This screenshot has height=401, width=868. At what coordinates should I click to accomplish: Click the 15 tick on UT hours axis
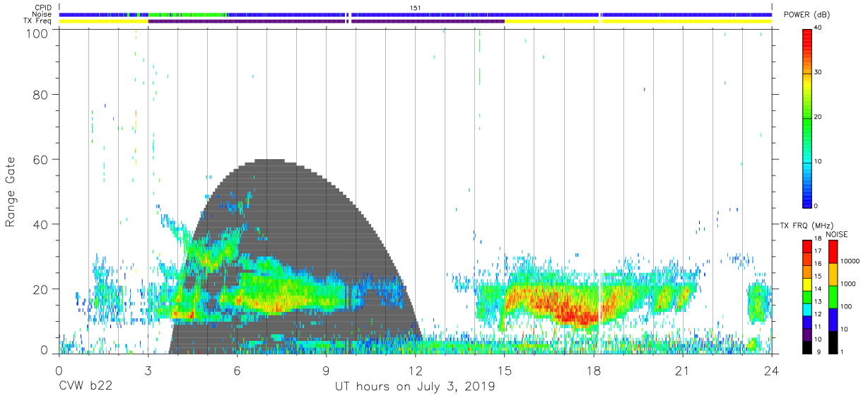pyautogui.click(x=505, y=370)
